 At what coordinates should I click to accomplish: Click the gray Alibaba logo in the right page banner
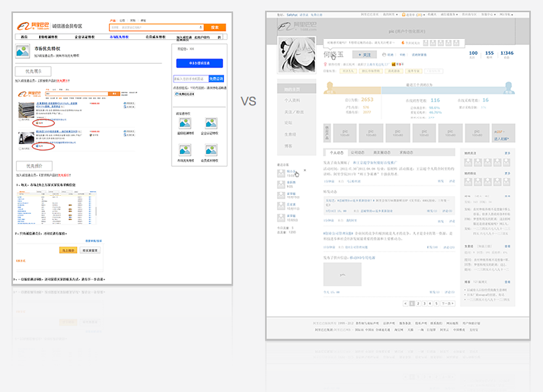(x=297, y=26)
